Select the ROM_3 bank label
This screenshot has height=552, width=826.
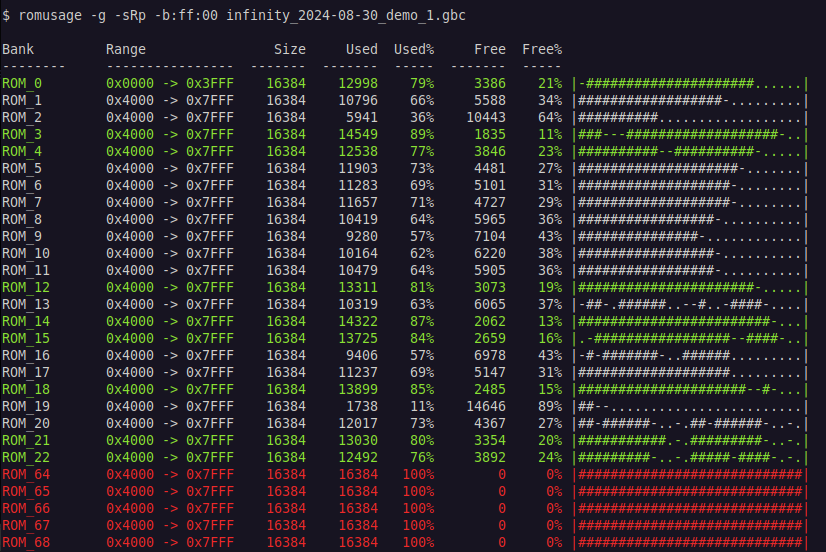(22, 134)
